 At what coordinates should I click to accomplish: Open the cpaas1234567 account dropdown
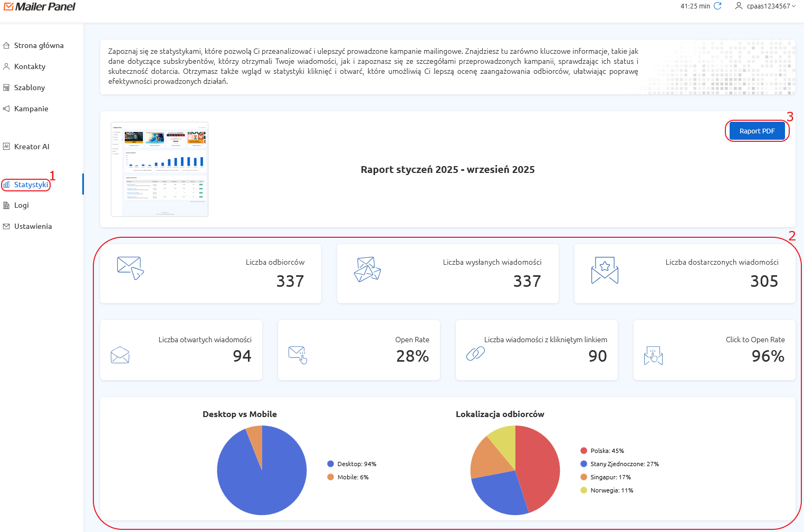coord(765,6)
